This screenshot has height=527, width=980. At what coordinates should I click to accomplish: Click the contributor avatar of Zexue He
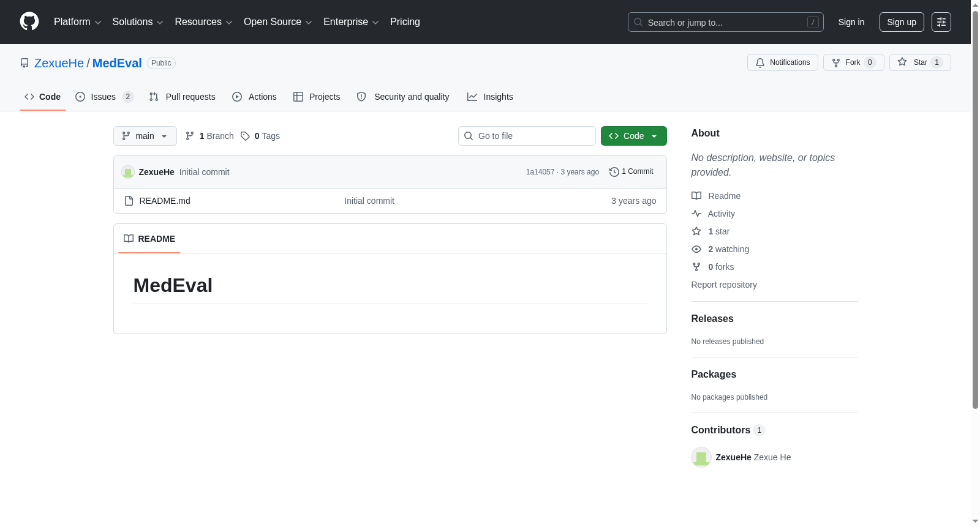[x=701, y=457]
